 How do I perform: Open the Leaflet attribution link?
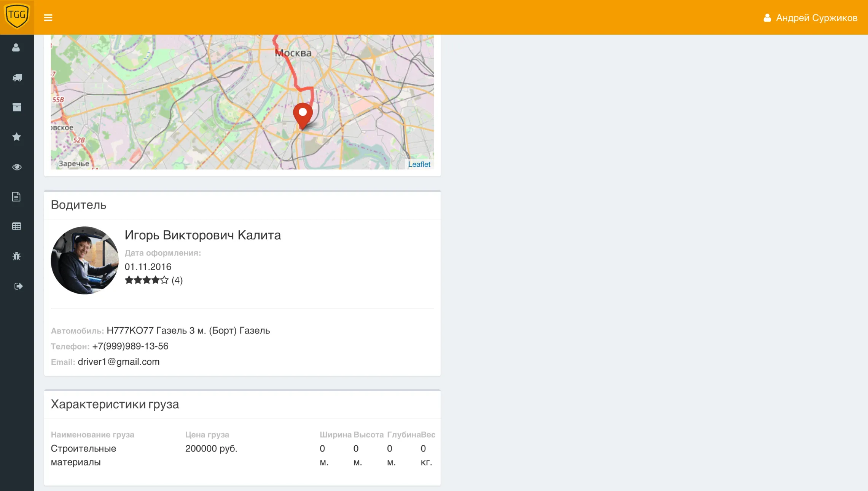[419, 164]
